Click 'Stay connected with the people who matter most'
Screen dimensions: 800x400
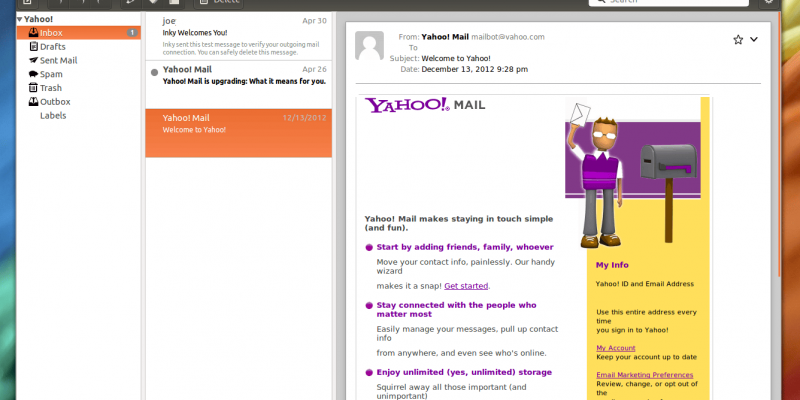click(x=457, y=310)
